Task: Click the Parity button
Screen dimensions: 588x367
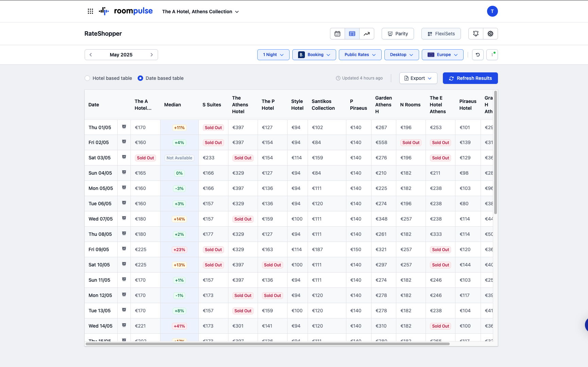Action: pyautogui.click(x=398, y=34)
